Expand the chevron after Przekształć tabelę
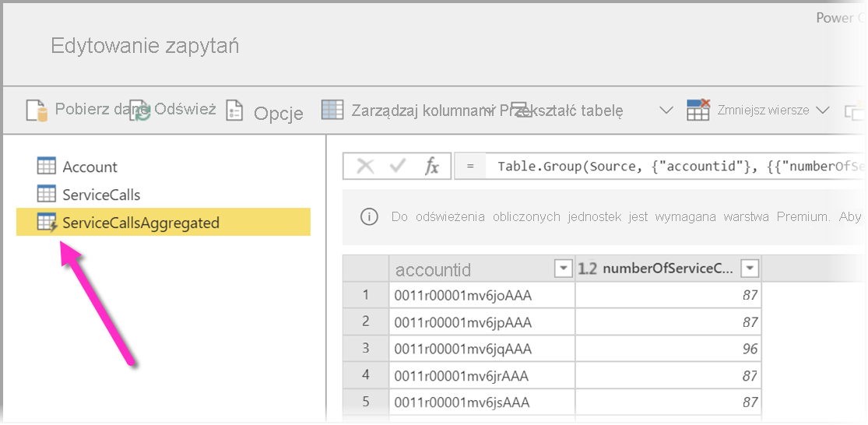This screenshot has height=425, width=868. pos(666,111)
